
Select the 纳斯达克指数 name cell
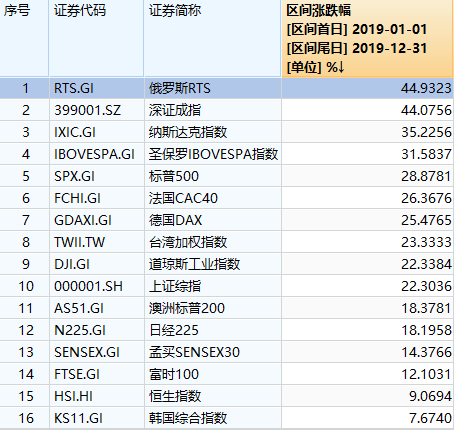213,132
